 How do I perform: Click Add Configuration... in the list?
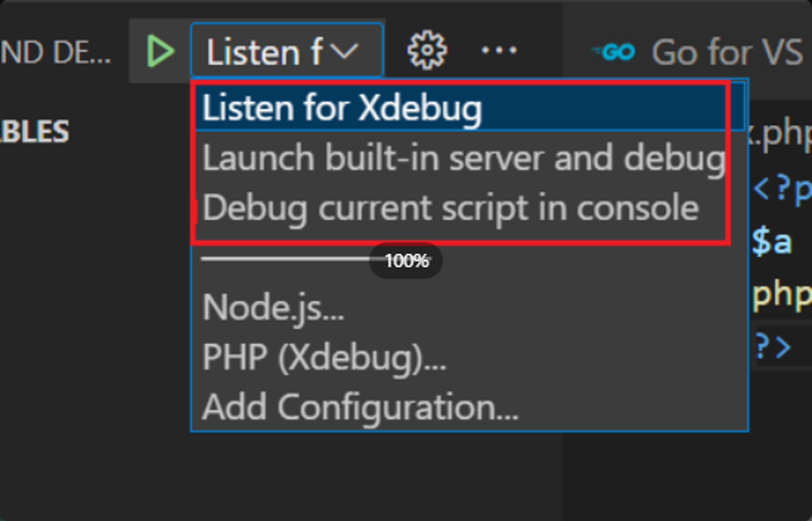click(360, 407)
